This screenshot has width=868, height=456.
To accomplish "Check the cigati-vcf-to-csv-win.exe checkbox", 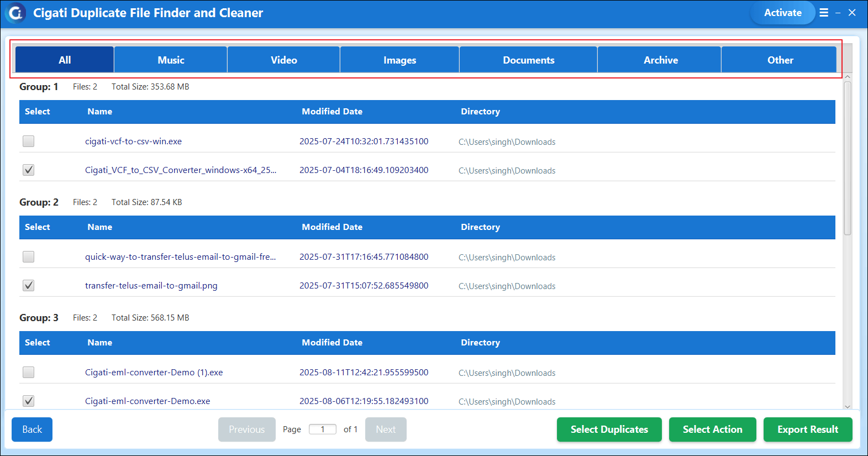I will [29, 141].
